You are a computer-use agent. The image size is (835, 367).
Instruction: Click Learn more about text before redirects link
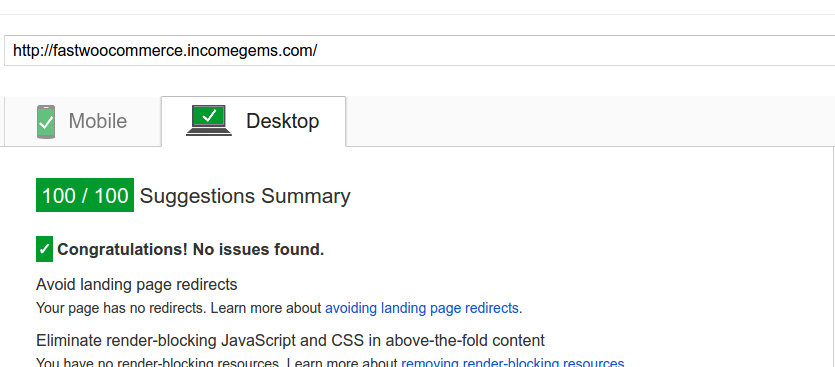point(266,308)
